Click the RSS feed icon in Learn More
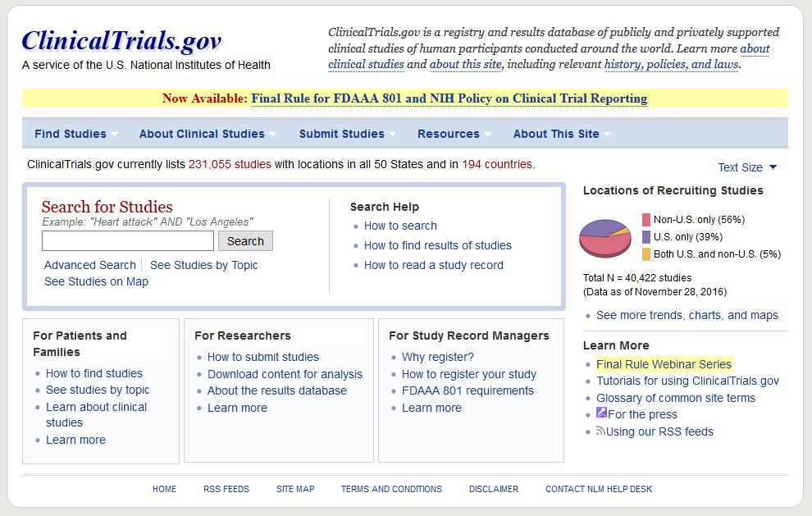The height and width of the screenshot is (516, 812). coord(600,431)
